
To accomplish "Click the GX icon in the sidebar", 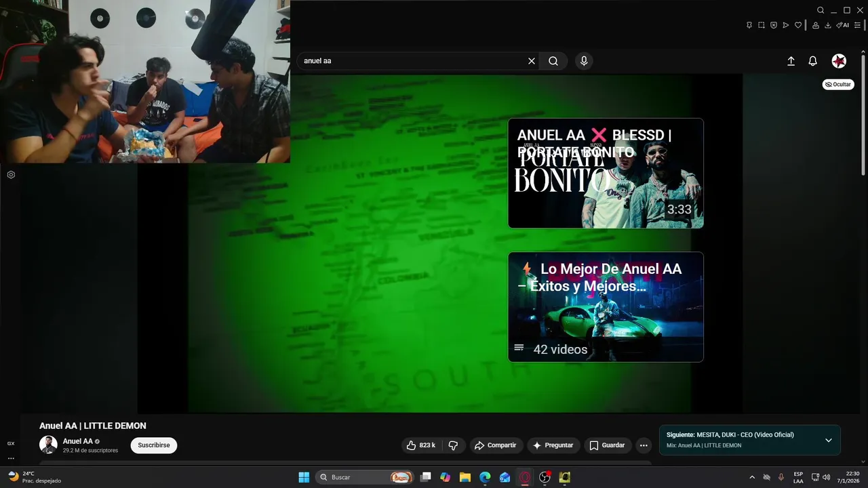I will coord(11,443).
